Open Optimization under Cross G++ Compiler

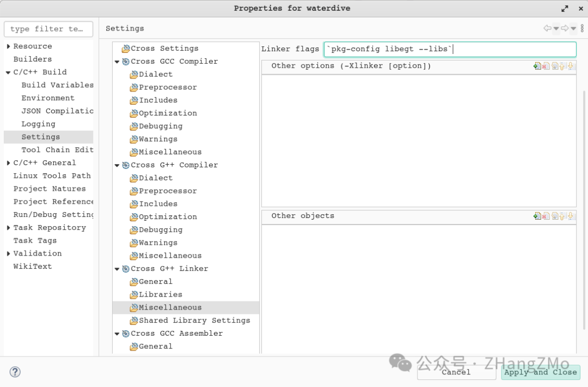click(x=163, y=216)
